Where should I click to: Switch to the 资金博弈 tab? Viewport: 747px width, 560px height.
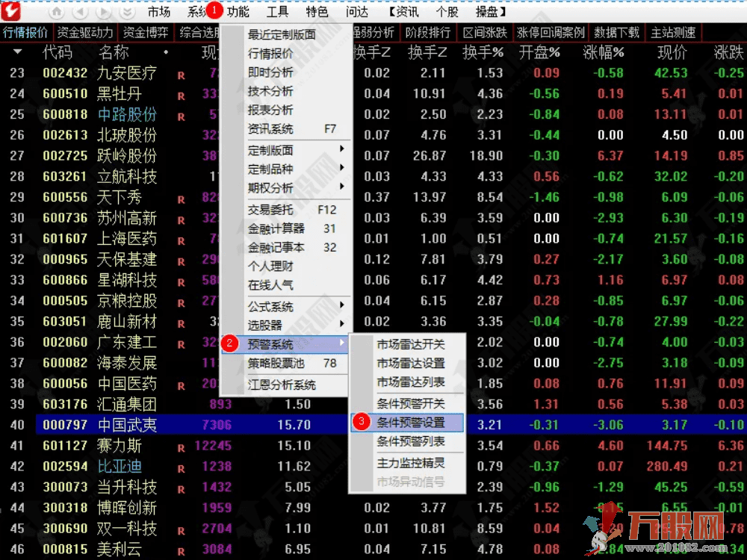pos(146,32)
